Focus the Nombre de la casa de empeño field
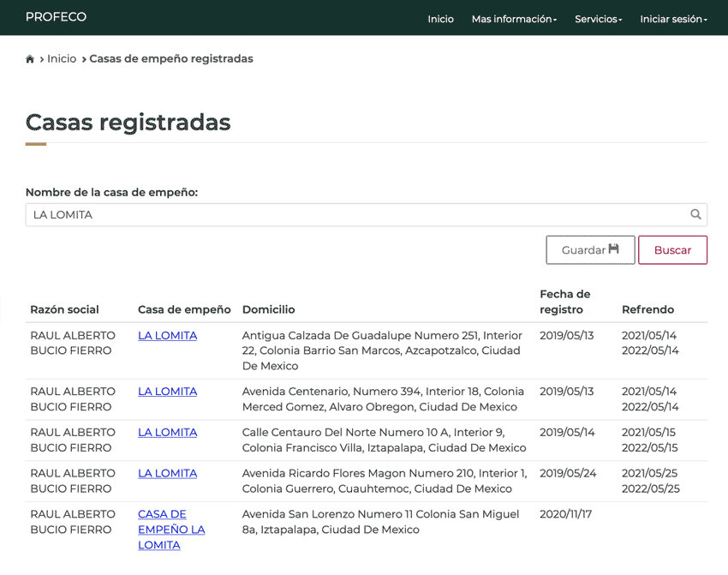Screen dimensions: 728x575 coord(367,214)
